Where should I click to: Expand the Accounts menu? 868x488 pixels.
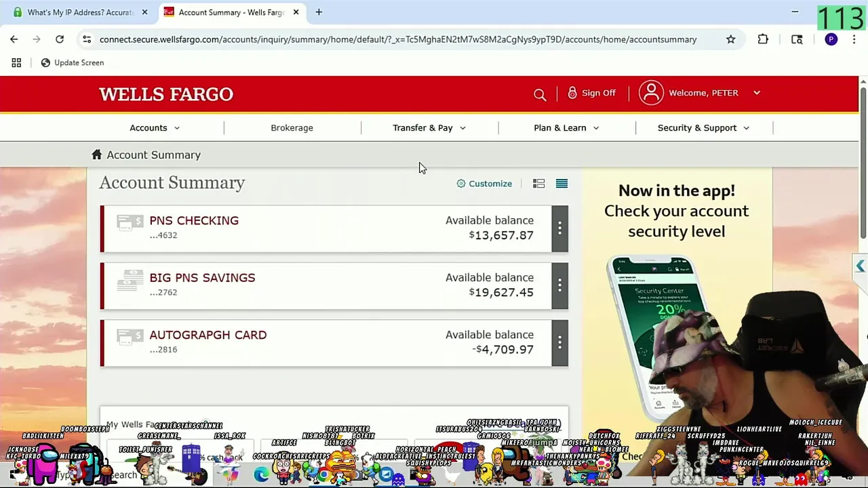(155, 127)
